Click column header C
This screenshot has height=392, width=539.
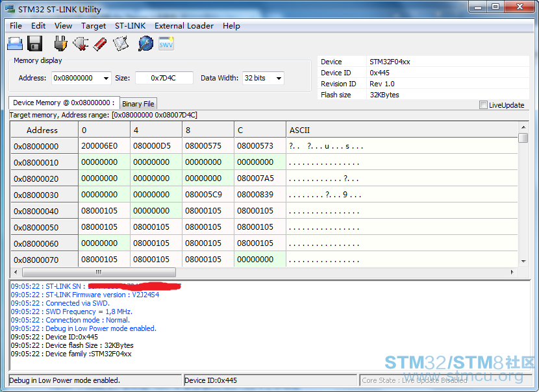pyautogui.click(x=260, y=130)
